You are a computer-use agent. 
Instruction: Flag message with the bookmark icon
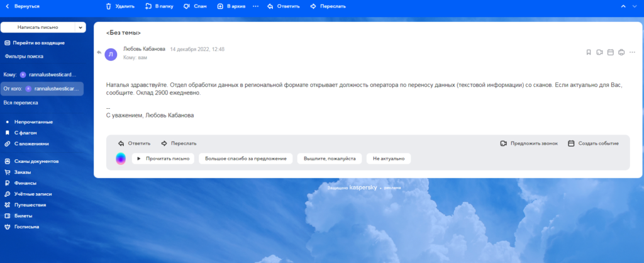pyautogui.click(x=589, y=52)
